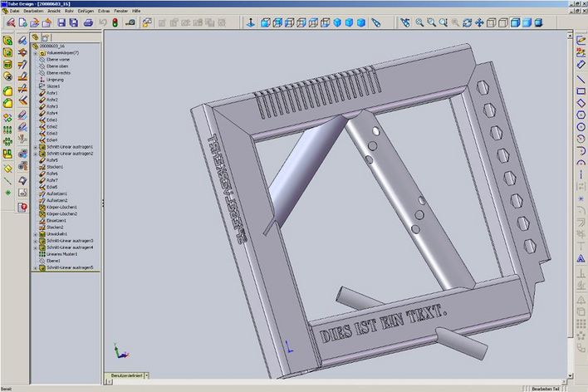
Task: Expand the Volumenkörper(7) tree node
Action: point(35,52)
